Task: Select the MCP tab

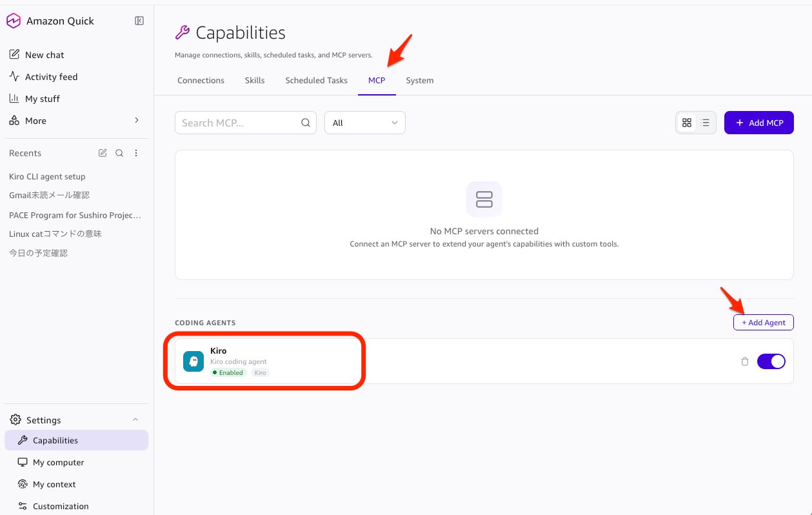Action: [x=377, y=81]
